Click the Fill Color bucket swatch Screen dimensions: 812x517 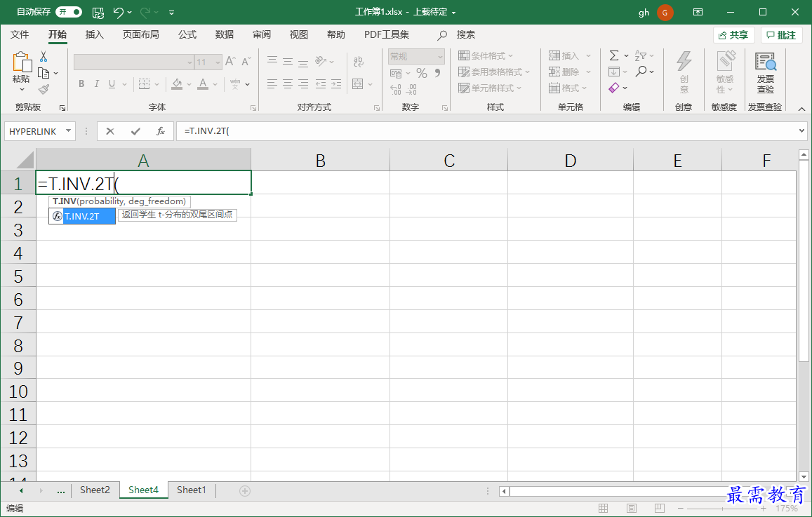(x=177, y=84)
